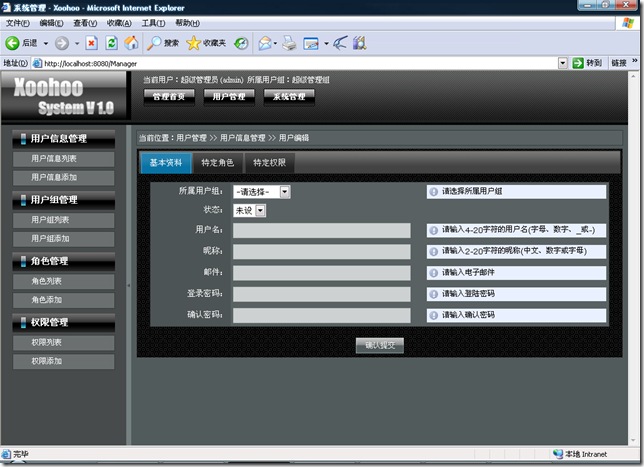The width and height of the screenshot is (644, 467).
Task: Click the green Refresh page icon
Action: 111,43
